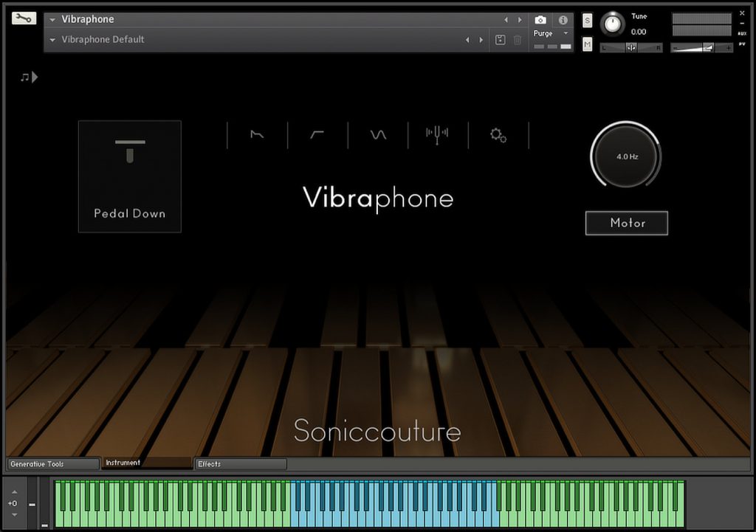Open the instrument info icon

tap(563, 20)
